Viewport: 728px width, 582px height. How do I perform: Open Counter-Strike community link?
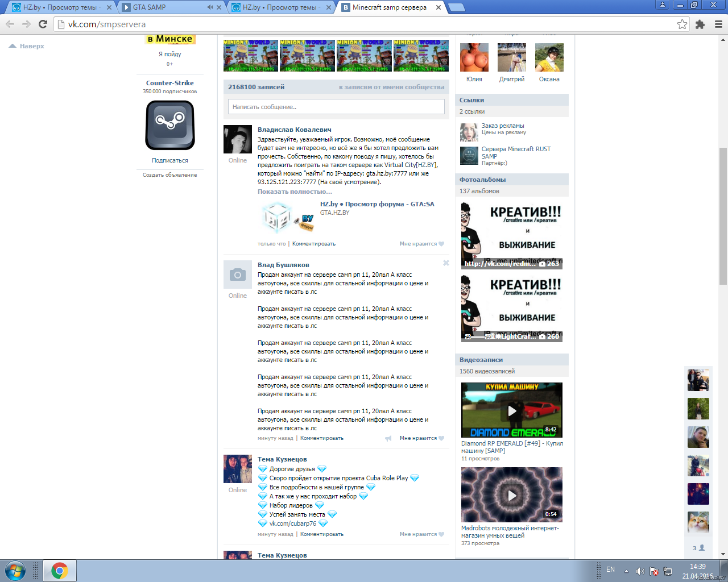click(169, 83)
